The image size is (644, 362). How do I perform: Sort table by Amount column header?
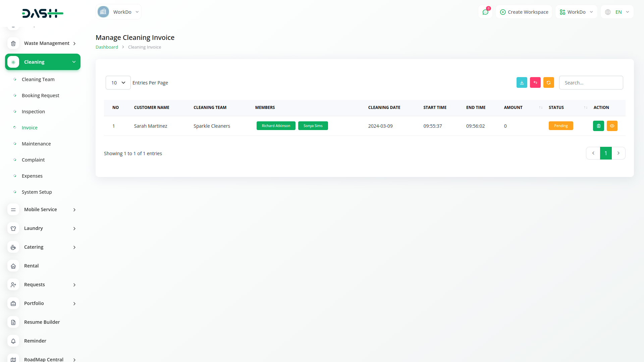point(513,108)
